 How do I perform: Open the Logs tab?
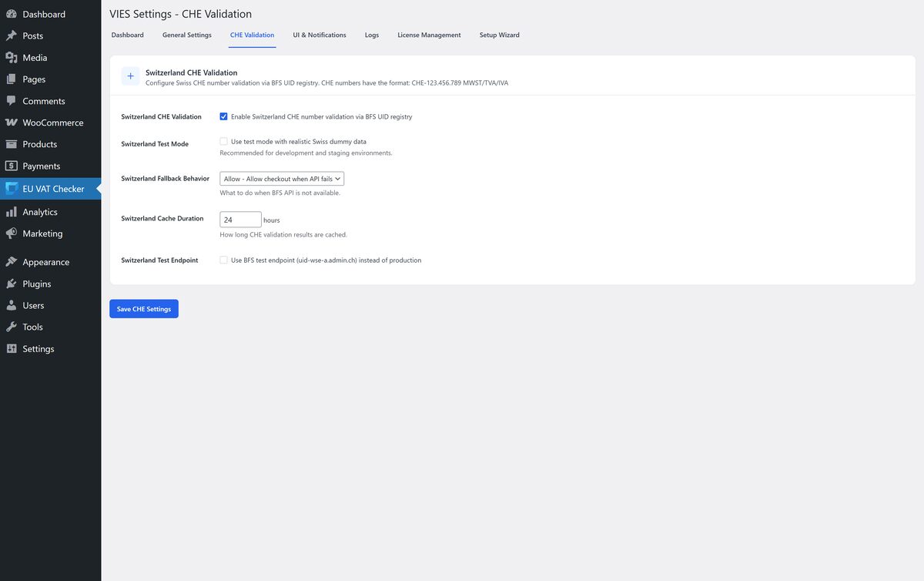372,35
